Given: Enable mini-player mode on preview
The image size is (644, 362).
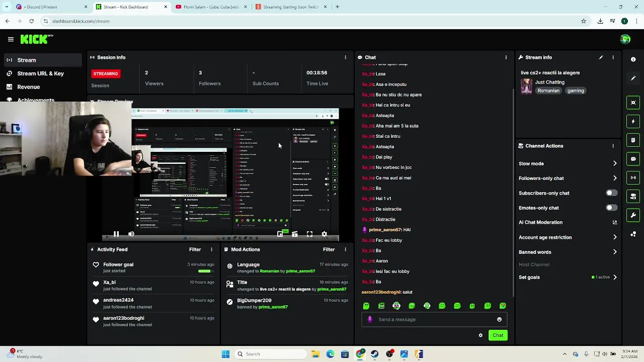Looking at the screenshot, I should [x=280, y=234].
